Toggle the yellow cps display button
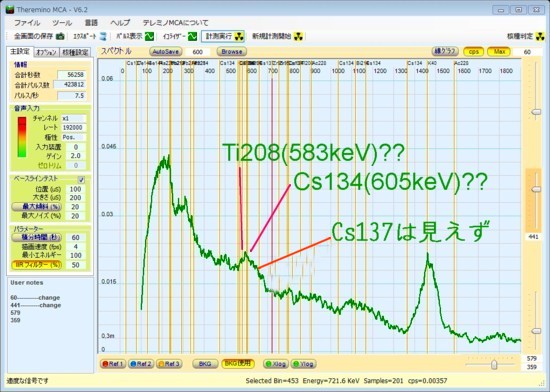The width and height of the screenshot is (550, 392). pyautogui.click(x=474, y=52)
